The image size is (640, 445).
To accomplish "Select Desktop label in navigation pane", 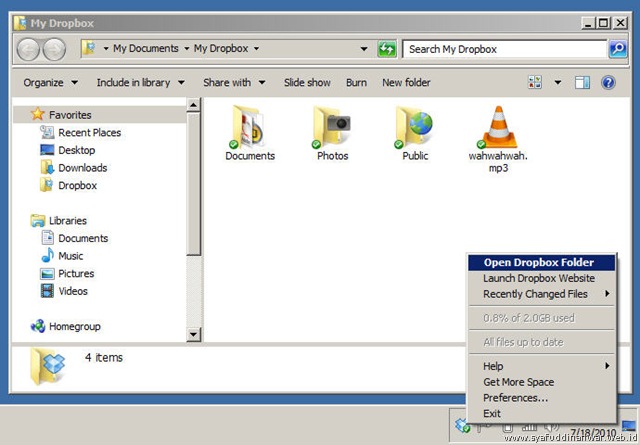I will pyautogui.click(x=77, y=150).
